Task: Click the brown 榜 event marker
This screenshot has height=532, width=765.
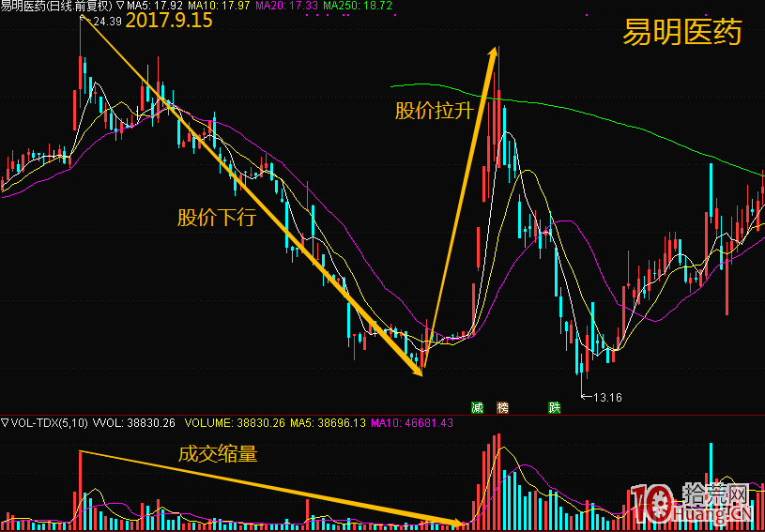Action: pos(502,407)
